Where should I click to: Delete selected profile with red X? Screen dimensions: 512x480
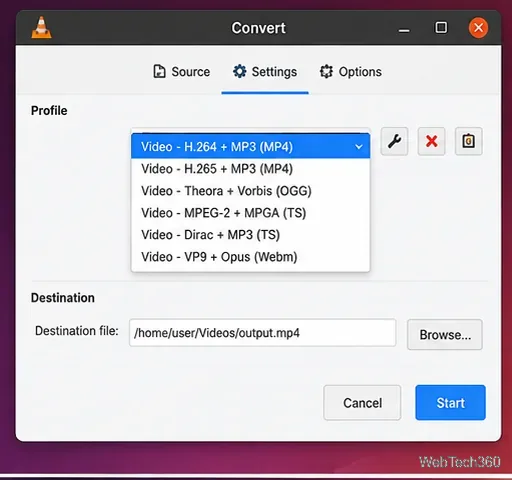click(x=431, y=141)
